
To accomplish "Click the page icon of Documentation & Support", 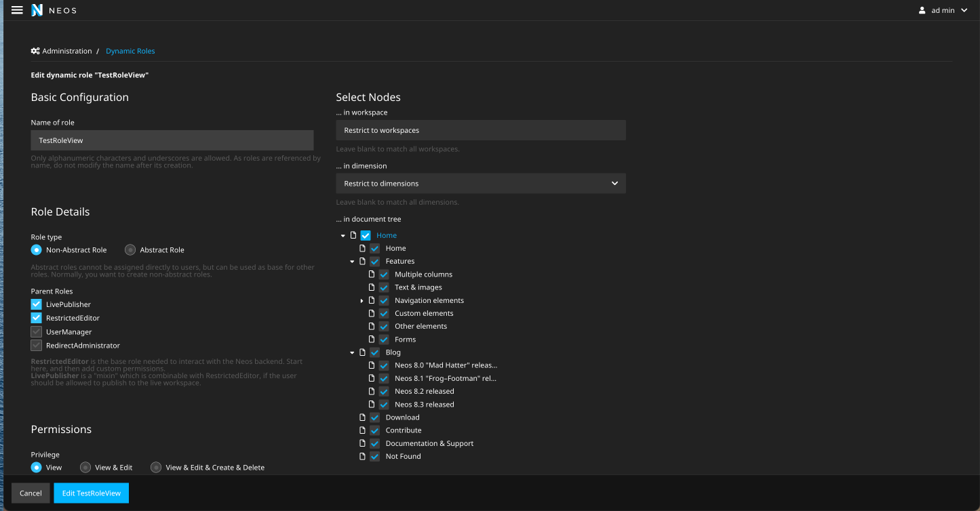I will click(362, 443).
